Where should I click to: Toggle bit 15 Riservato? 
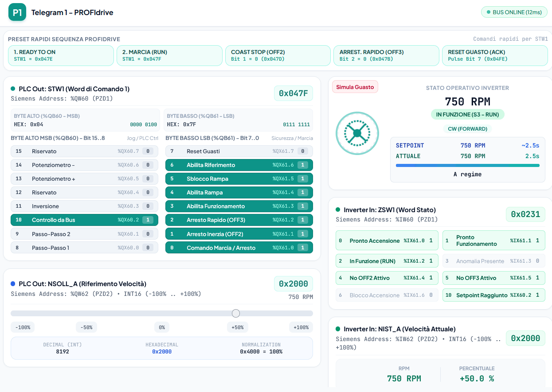[84, 151]
